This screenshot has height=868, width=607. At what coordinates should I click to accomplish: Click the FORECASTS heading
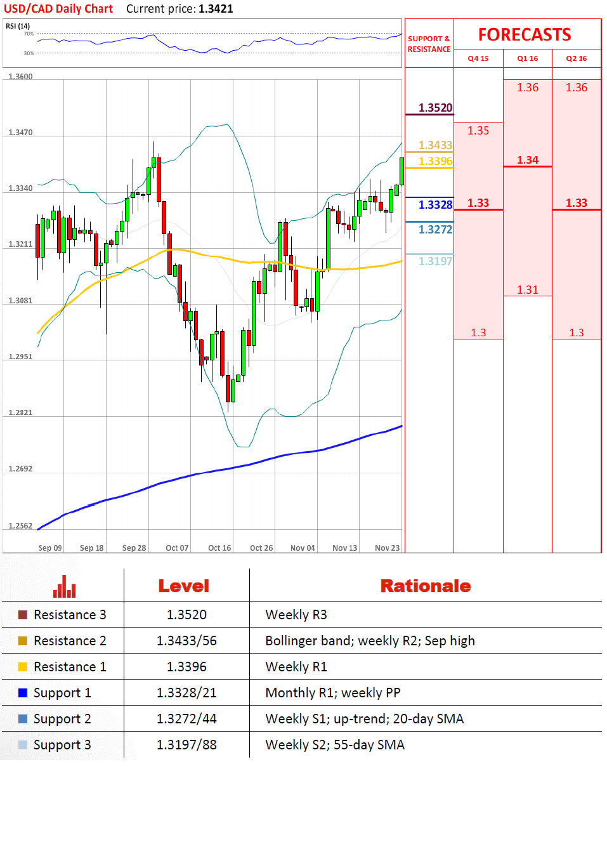coord(525,35)
